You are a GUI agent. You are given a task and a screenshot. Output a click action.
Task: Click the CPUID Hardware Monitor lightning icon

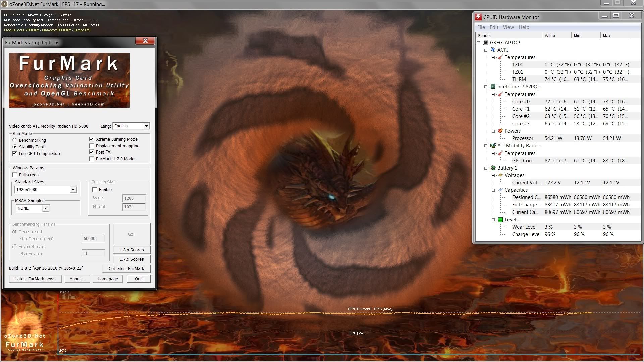click(478, 17)
